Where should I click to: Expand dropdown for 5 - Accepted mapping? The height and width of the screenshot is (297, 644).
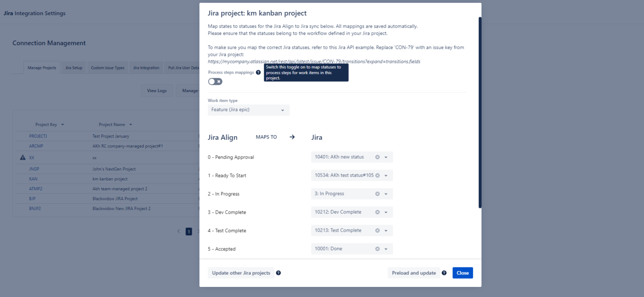386,249
